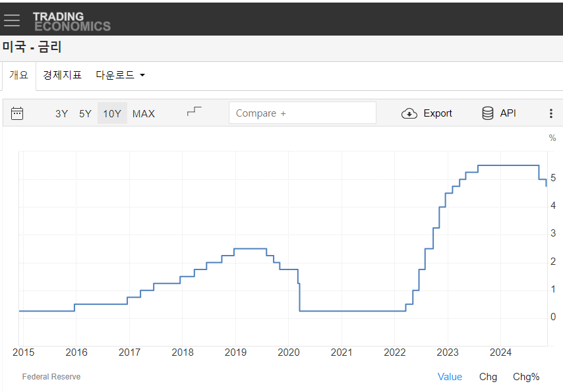Select the 5Y time range
The width and height of the screenshot is (563, 392).
(85, 114)
